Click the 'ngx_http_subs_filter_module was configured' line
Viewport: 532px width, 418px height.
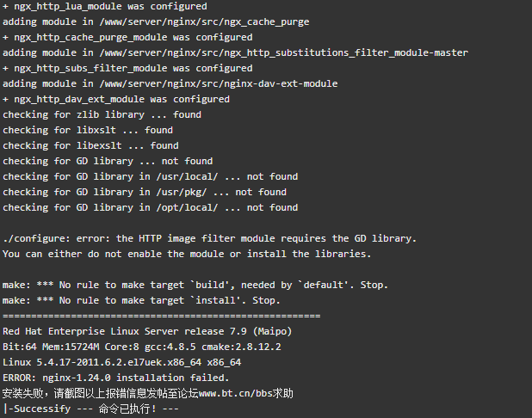(127, 69)
